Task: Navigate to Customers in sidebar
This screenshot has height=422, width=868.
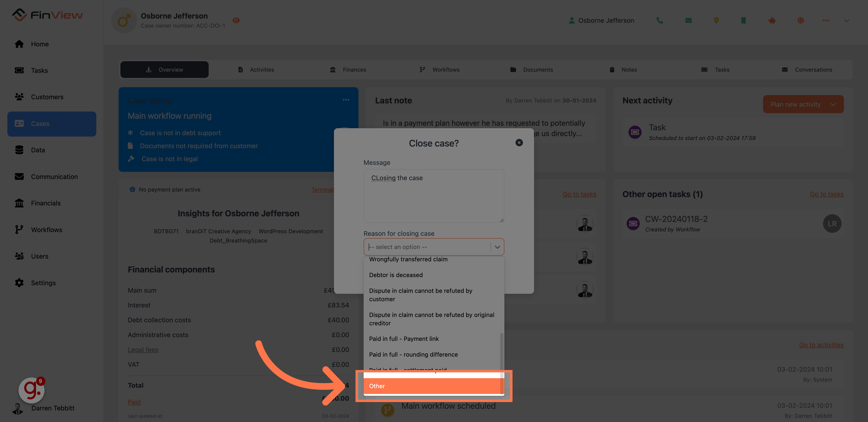Action: (x=47, y=96)
